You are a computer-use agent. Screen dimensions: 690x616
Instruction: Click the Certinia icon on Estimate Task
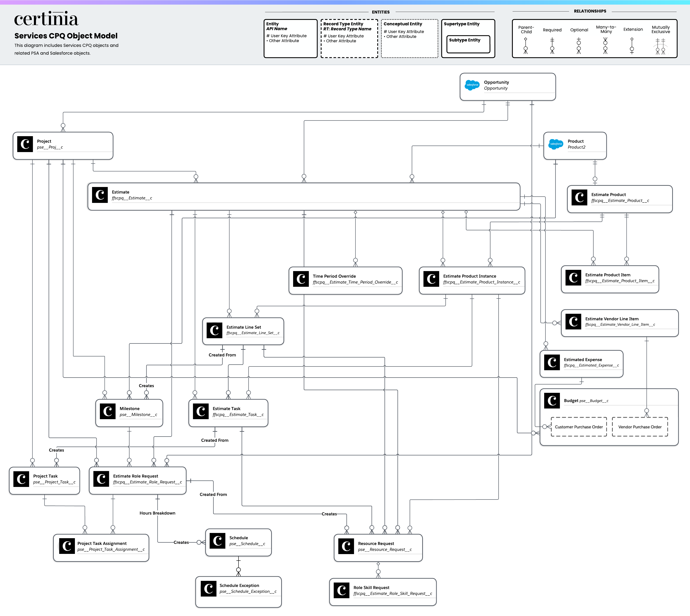coord(201,411)
